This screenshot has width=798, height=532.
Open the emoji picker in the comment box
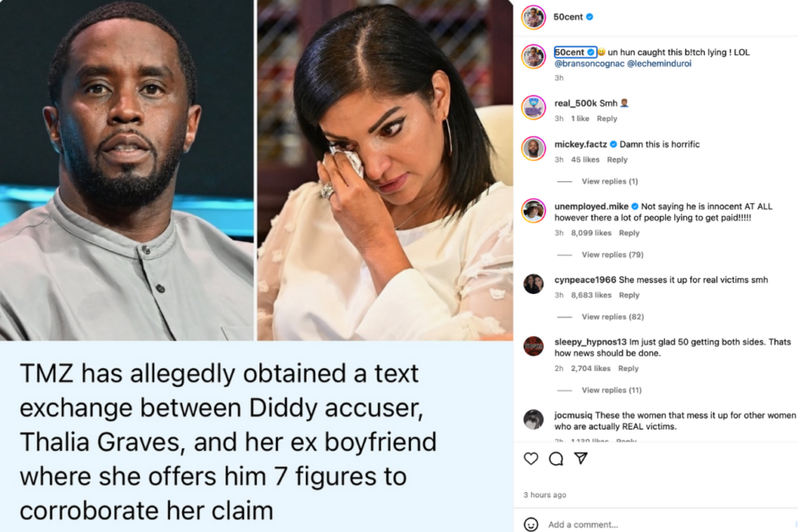click(531, 524)
